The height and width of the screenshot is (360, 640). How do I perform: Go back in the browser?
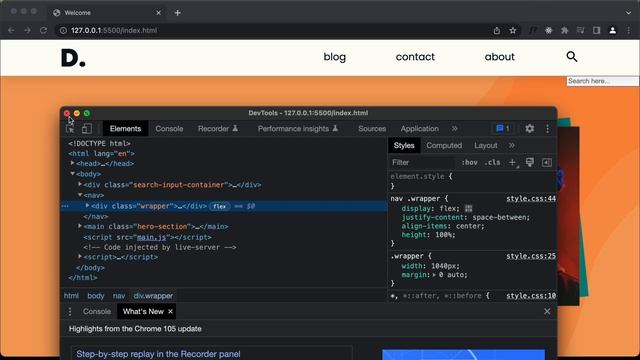pos(11,30)
